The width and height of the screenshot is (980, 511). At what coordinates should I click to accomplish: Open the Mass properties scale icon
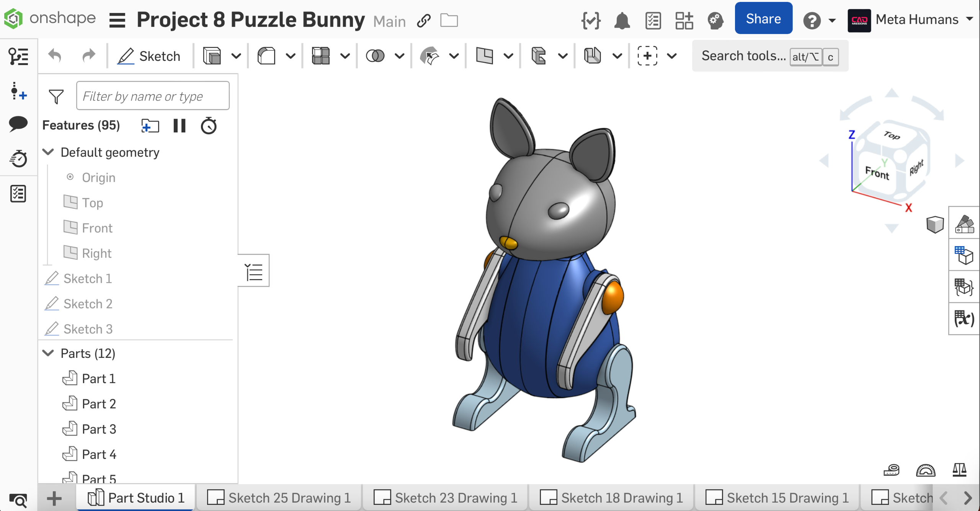pos(959,470)
